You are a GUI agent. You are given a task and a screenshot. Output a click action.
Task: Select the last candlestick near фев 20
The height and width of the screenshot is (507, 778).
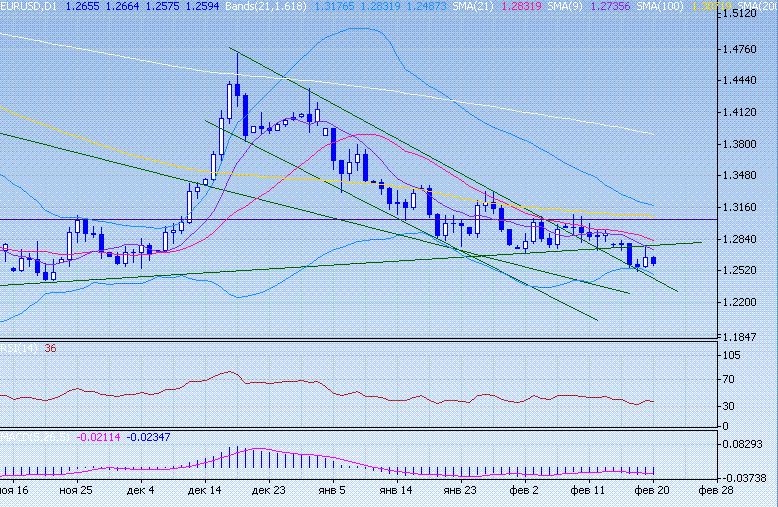click(x=653, y=261)
